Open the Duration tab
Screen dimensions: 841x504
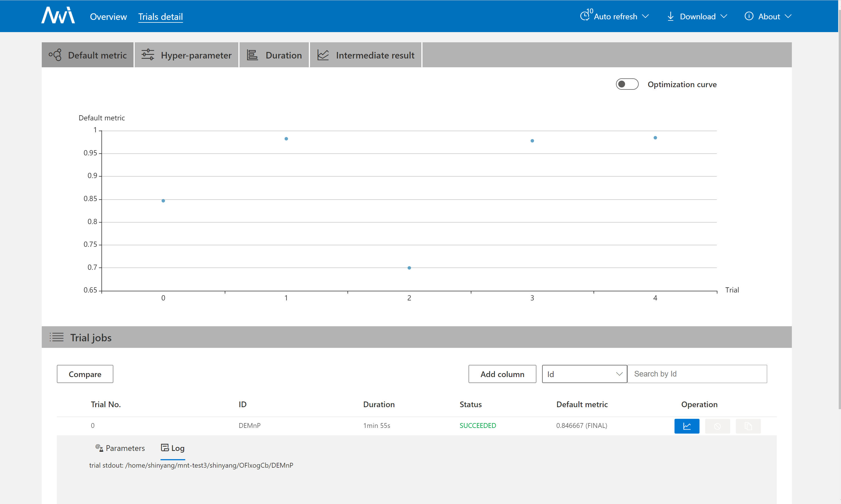(274, 55)
